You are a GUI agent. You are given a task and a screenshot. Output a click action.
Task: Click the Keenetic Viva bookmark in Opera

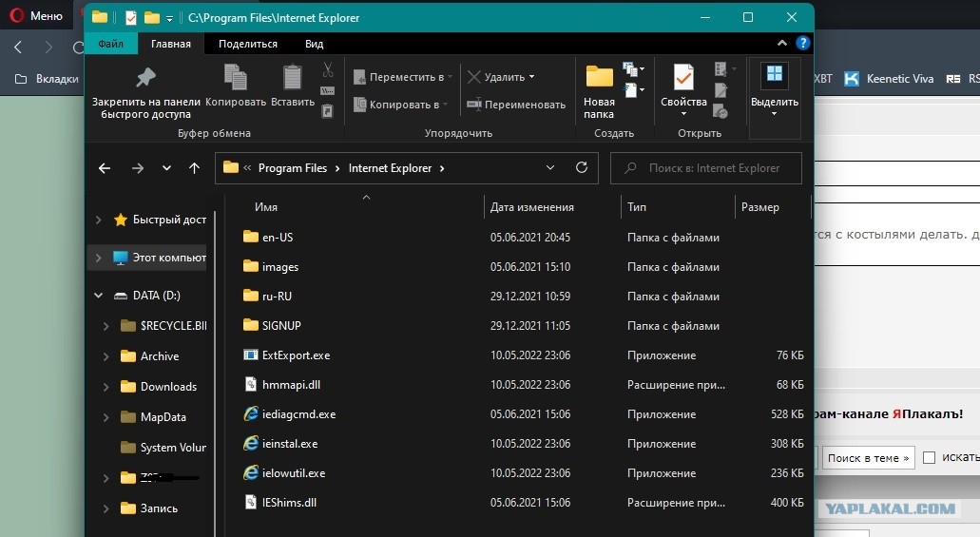click(x=889, y=79)
